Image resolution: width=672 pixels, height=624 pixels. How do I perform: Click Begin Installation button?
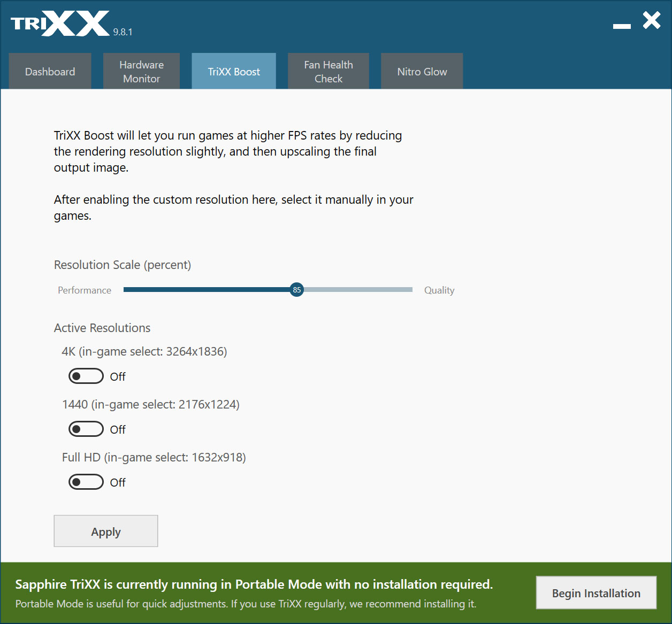point(596,593)
